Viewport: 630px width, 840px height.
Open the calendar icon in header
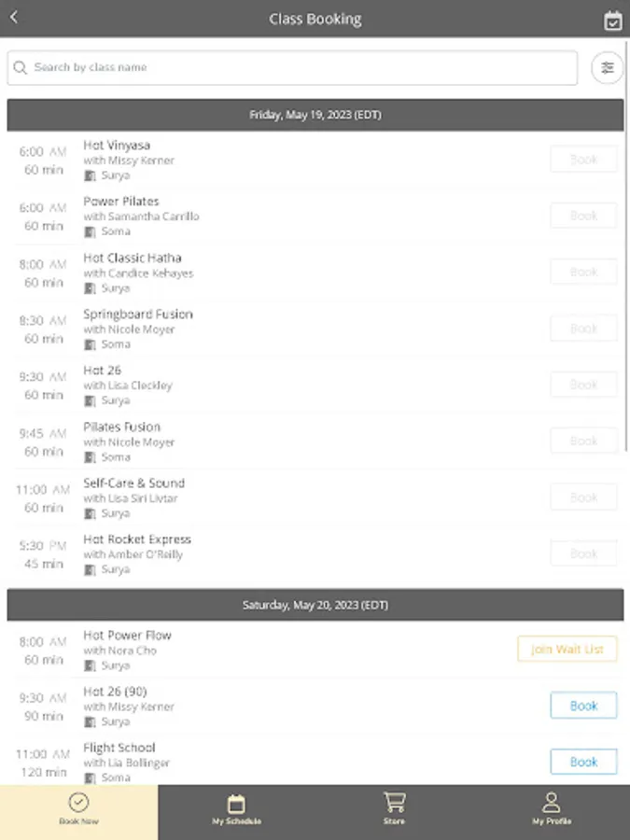tap(612, 21)
